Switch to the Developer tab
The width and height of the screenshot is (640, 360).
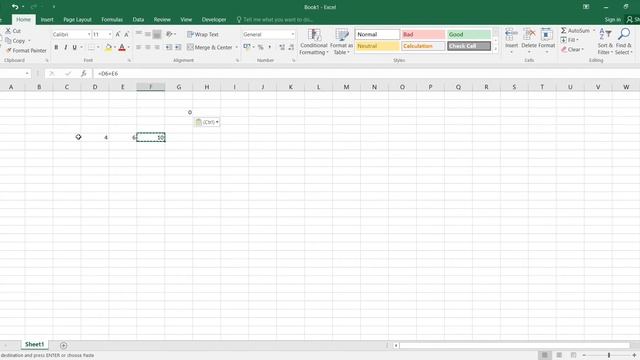(214, 20)
